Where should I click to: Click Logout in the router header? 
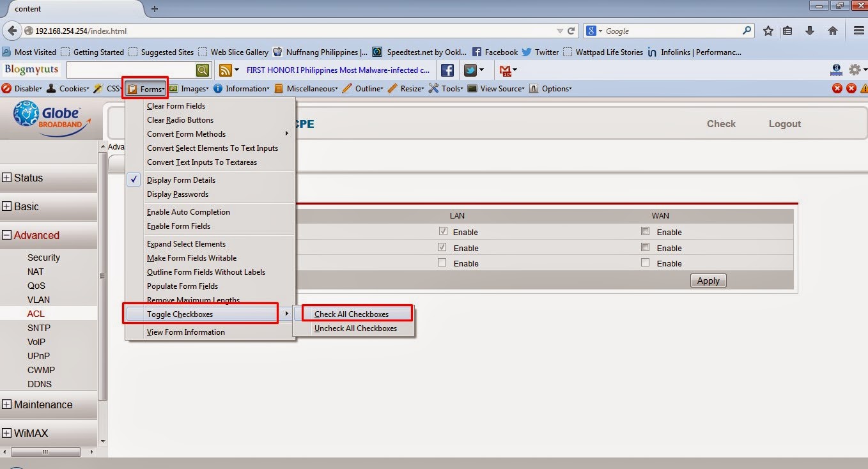coord(785,124)
